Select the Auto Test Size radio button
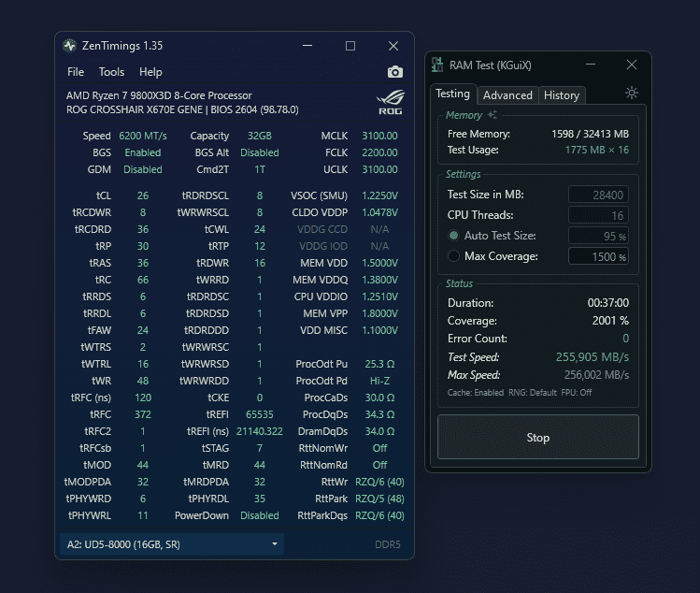 click(x=453, y=236)
